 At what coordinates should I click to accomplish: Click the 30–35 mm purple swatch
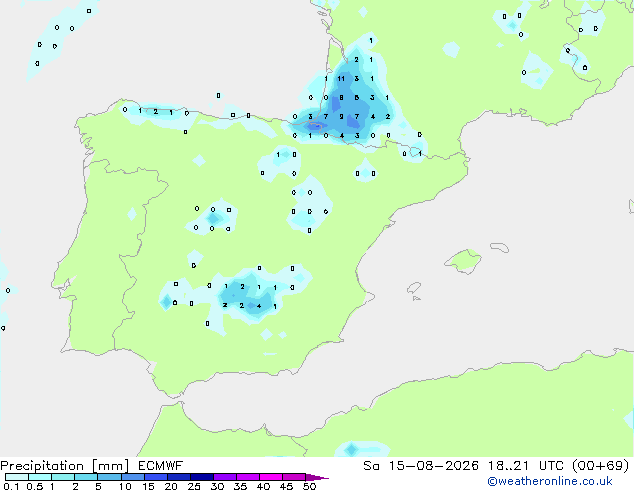224,477
